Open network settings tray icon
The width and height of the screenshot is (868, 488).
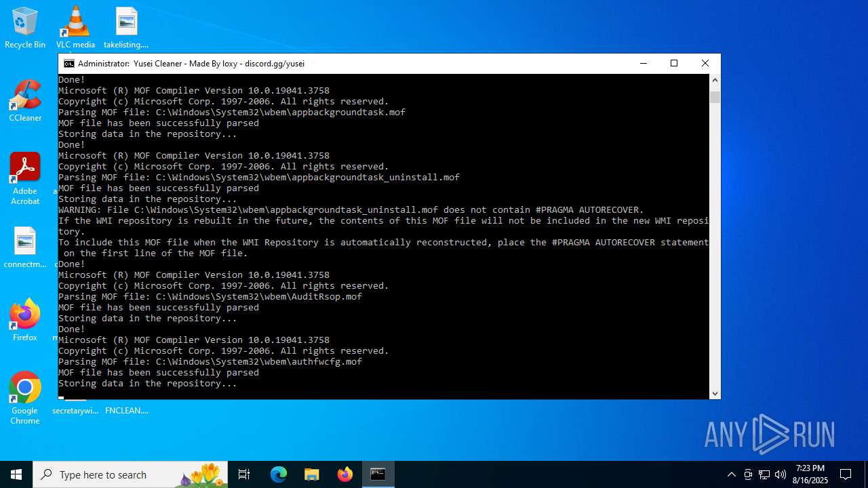click(764, 474)
